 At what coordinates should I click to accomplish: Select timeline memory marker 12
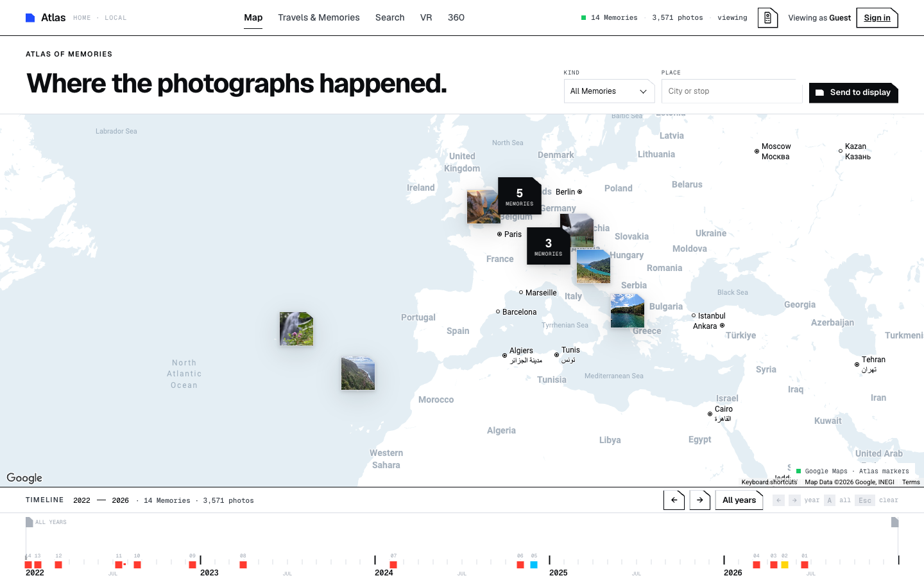pos(58,565)
